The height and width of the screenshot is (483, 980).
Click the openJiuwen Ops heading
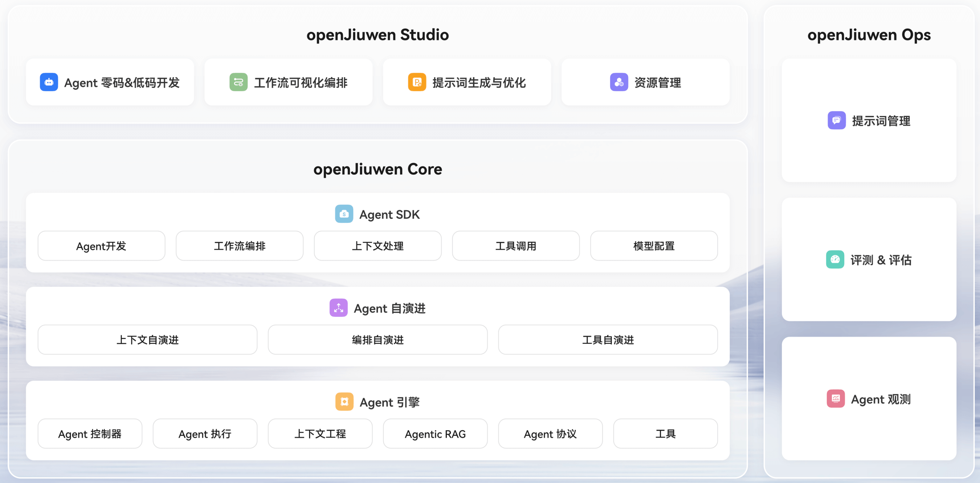click(x=869, y=35)
